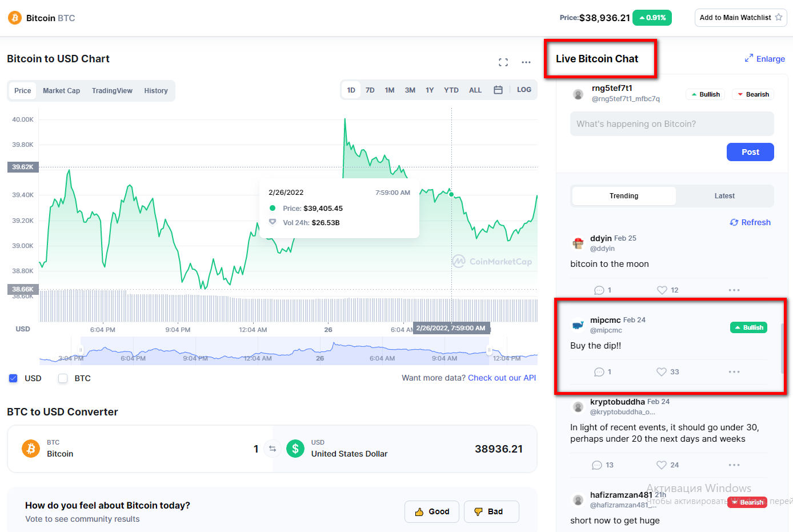793x532 pixels.
Task: Select 1M chart range
Action: coord(390,90)
